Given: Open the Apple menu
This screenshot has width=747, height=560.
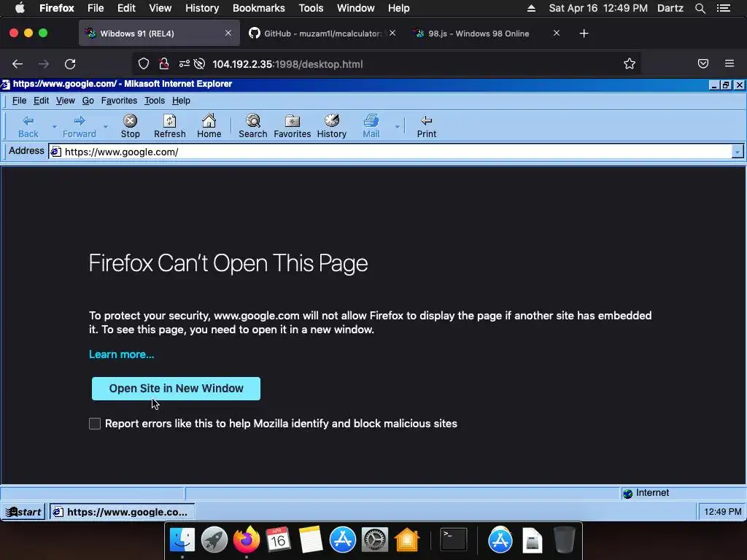Looking at the screenshot, I should pyautogui.click(x=20, y=8).
